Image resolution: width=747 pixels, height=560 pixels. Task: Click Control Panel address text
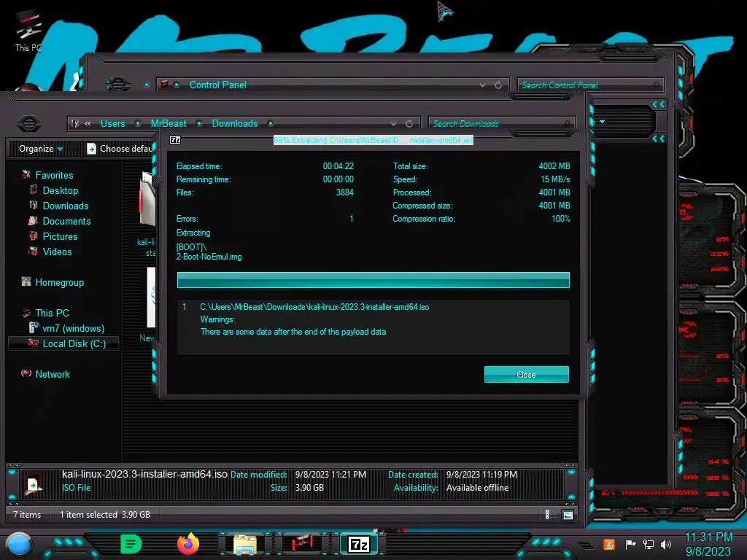tap(217, 85)
